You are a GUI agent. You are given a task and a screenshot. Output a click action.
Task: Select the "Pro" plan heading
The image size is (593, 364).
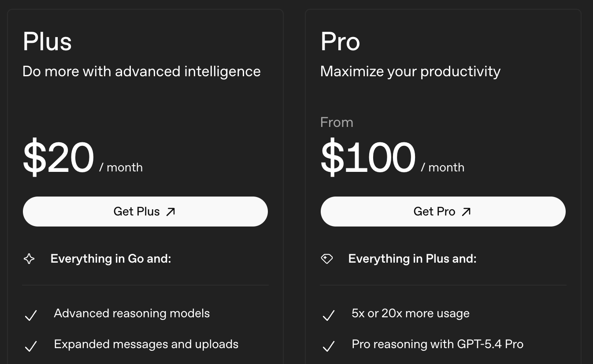pos(340,41)
